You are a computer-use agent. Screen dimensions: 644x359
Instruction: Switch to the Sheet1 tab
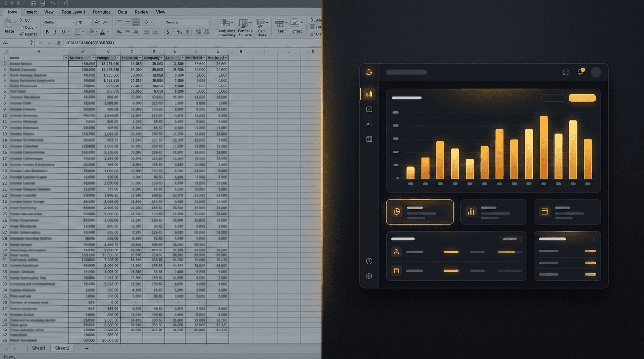[x=38, y=348]
